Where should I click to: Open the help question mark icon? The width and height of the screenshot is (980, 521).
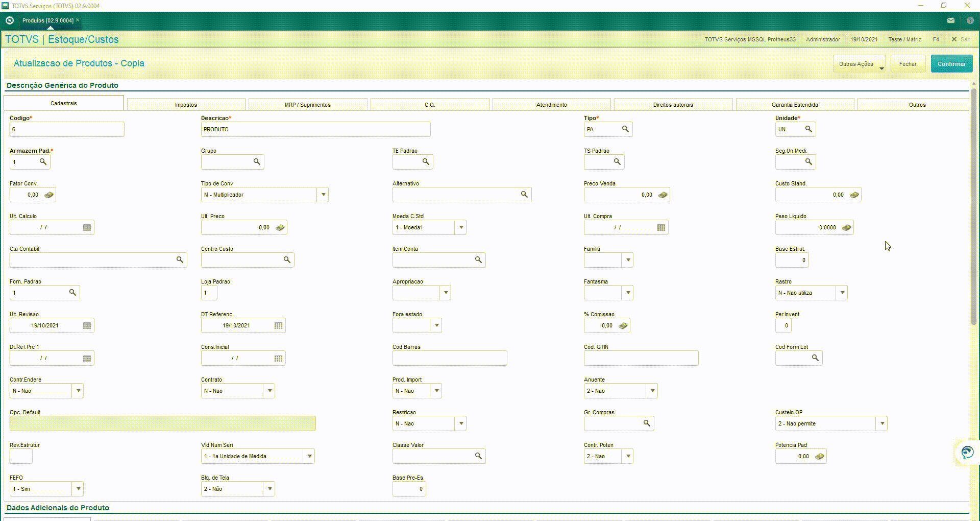pyautogui.click(x=970, y=20)
